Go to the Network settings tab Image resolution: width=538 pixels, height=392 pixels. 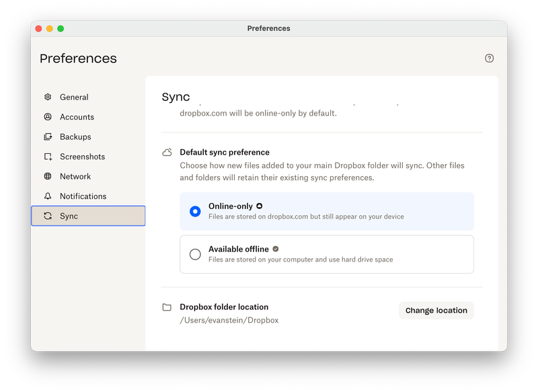point(75,177)
